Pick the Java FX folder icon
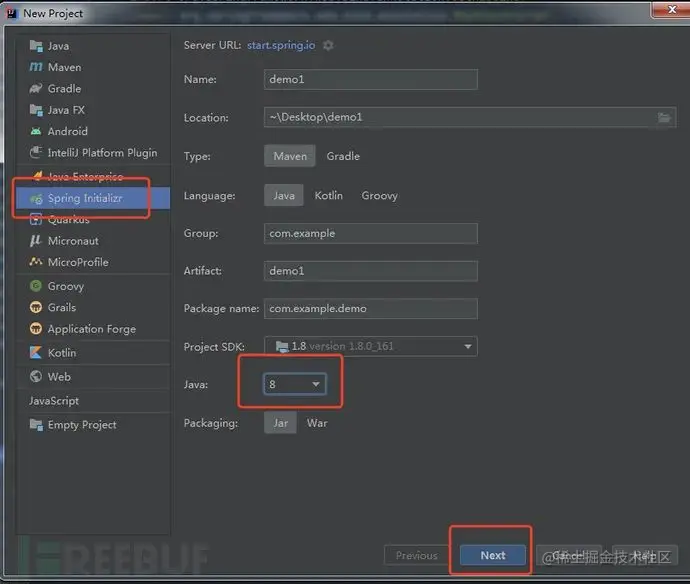The image size is (690, 584). click(x=36, y=110)
